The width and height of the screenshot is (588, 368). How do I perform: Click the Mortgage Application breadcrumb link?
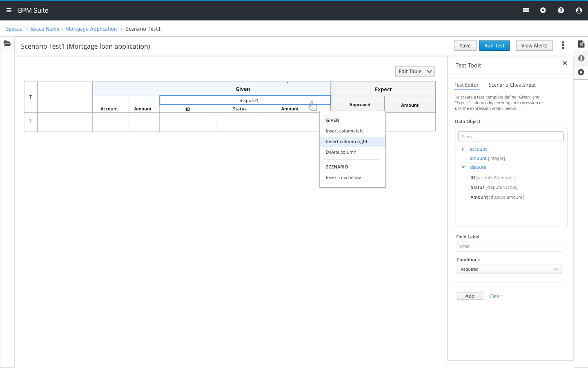pyautogui.click(x=91, y=29)
